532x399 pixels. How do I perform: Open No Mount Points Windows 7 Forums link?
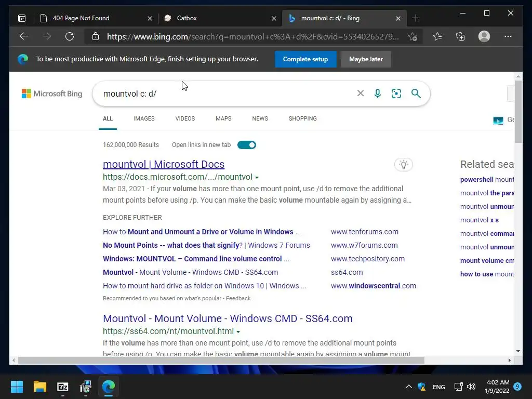206,245
